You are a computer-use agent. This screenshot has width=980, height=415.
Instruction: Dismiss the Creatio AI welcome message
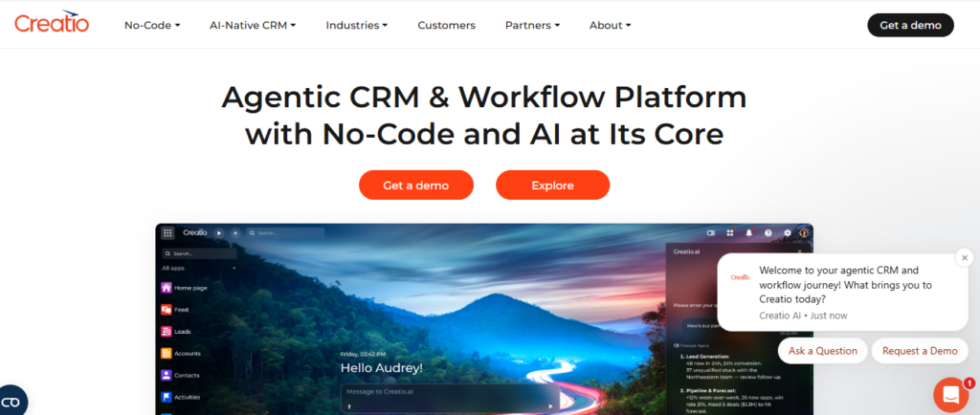coord(965,257)
